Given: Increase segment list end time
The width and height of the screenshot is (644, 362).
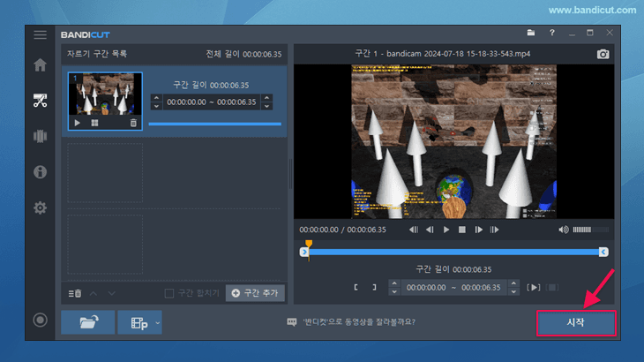Looking at the screenshot, I should pos(267,98).
